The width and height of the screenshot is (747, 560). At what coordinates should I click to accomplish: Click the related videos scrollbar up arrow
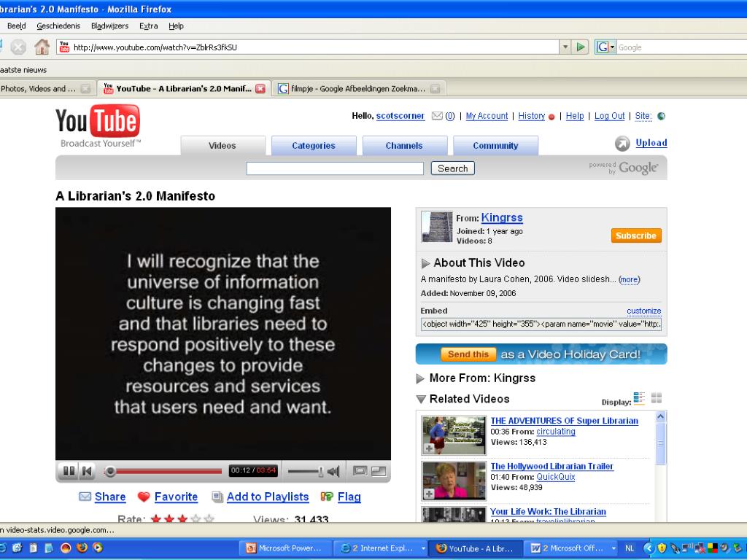660,416
